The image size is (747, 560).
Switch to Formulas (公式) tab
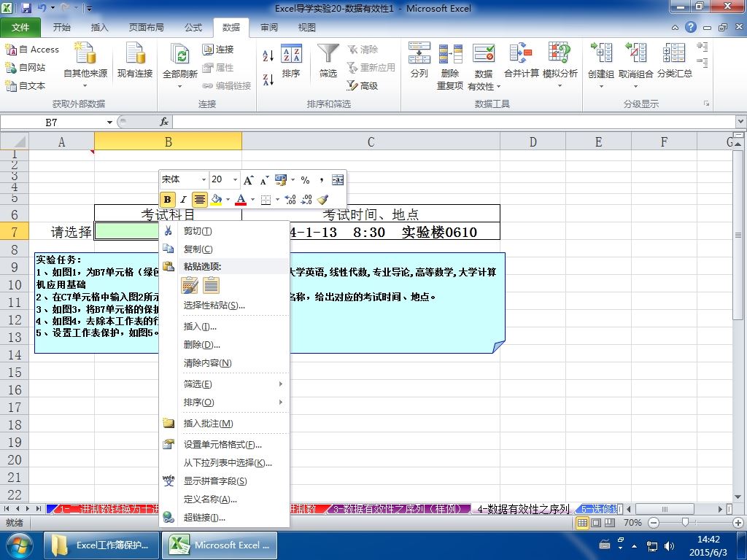pos(193,27)
